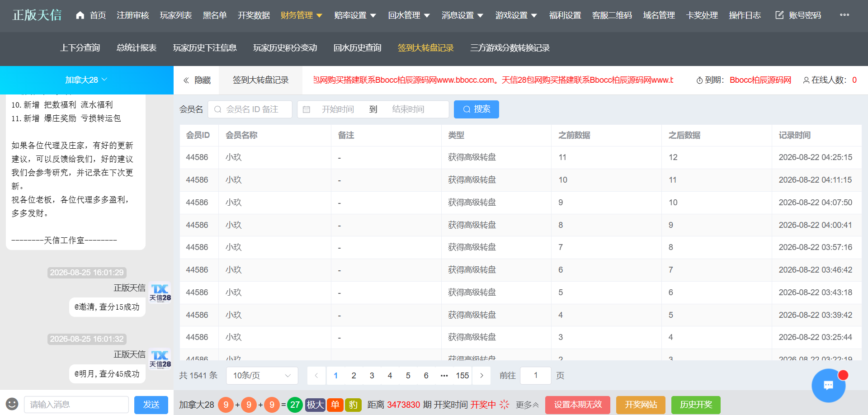
Task: Click the 请输入消息 message box
Action: [76, 405]
